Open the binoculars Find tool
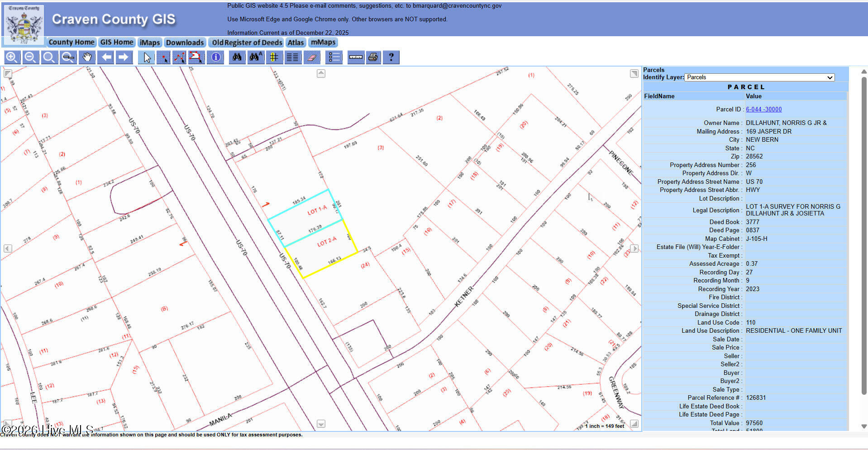The width and height of the screenshot is (868, 450). click(x=237, y=57)
